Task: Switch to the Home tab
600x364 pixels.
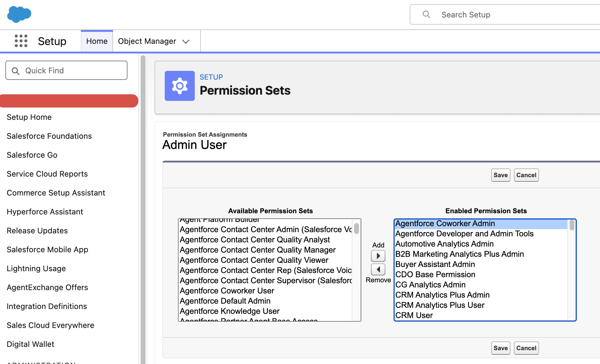Action: tap(97, 41)
